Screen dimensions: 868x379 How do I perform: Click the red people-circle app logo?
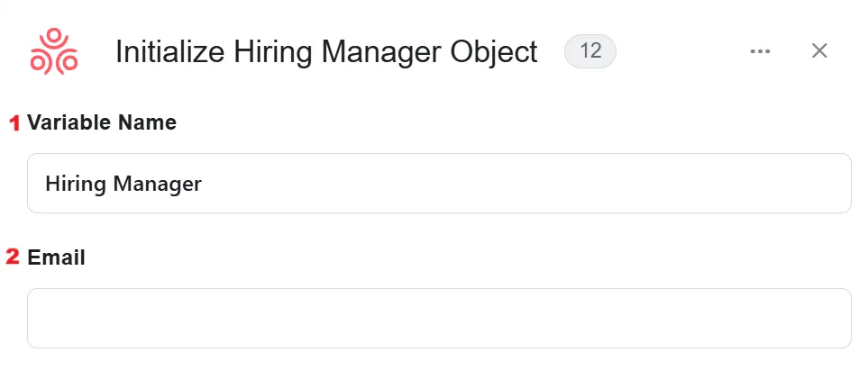coord(54,51)
